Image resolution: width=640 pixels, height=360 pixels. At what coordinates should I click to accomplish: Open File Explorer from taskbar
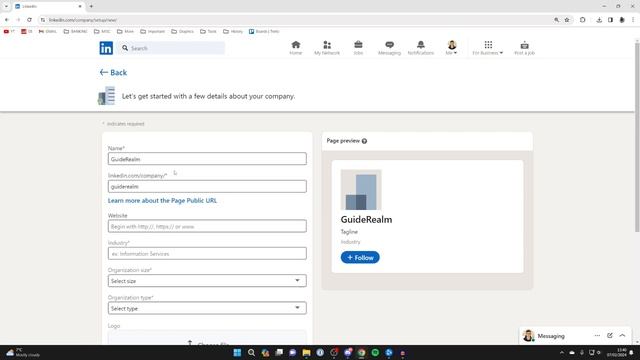306,353
